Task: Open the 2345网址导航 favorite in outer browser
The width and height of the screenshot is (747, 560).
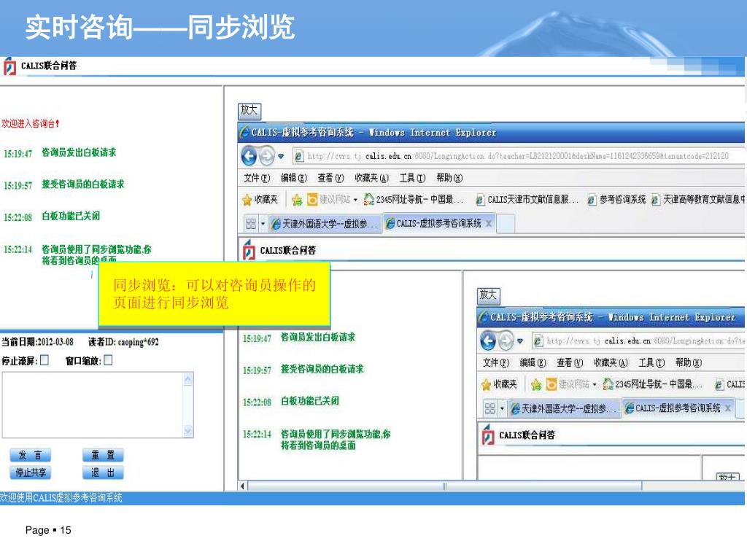Action: (x=413, y=200)
